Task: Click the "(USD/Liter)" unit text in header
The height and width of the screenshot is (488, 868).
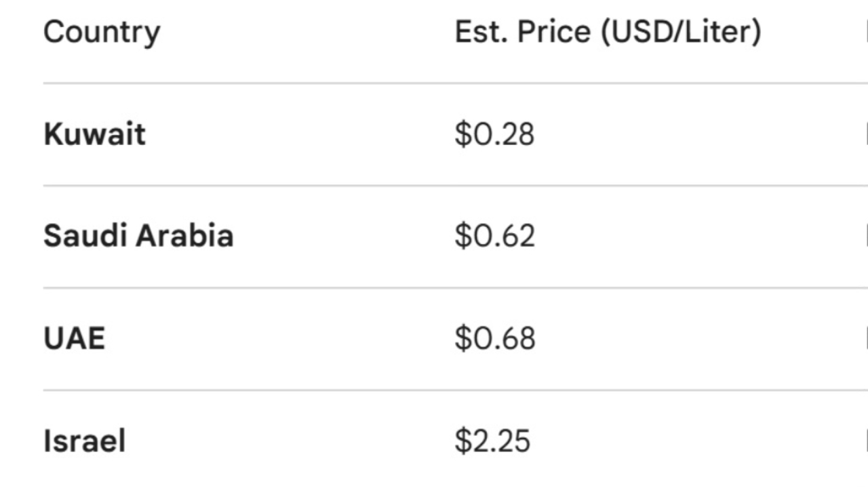Action: coord(681,32)
